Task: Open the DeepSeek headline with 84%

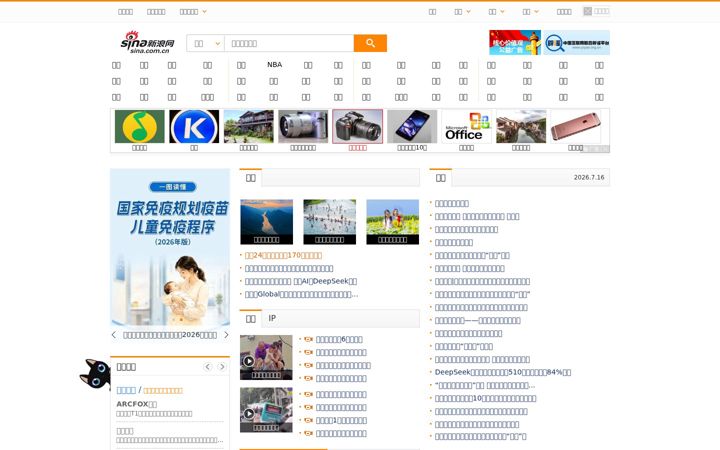Action: pos(503,372)
